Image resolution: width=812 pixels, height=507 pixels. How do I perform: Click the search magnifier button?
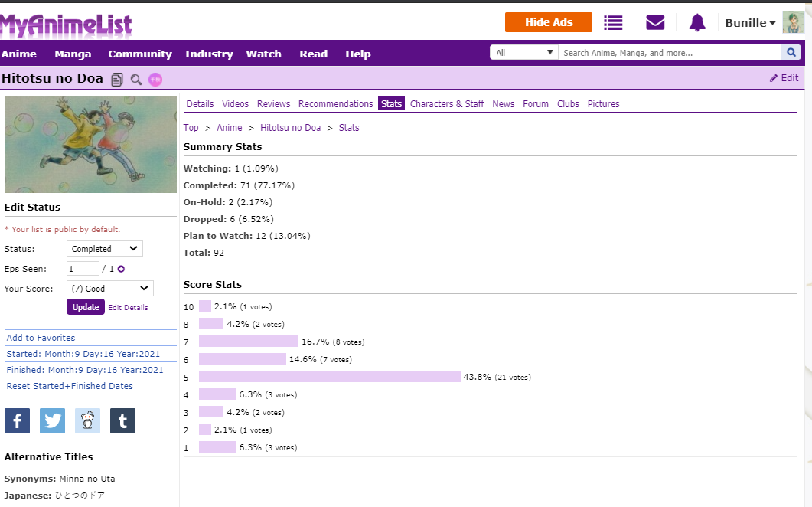point(791,53)
